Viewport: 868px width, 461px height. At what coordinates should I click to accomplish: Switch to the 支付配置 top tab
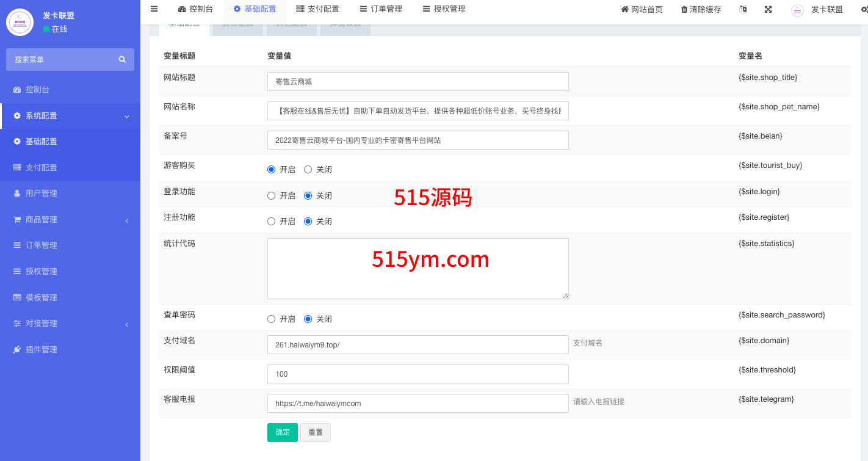click(317, 9)
